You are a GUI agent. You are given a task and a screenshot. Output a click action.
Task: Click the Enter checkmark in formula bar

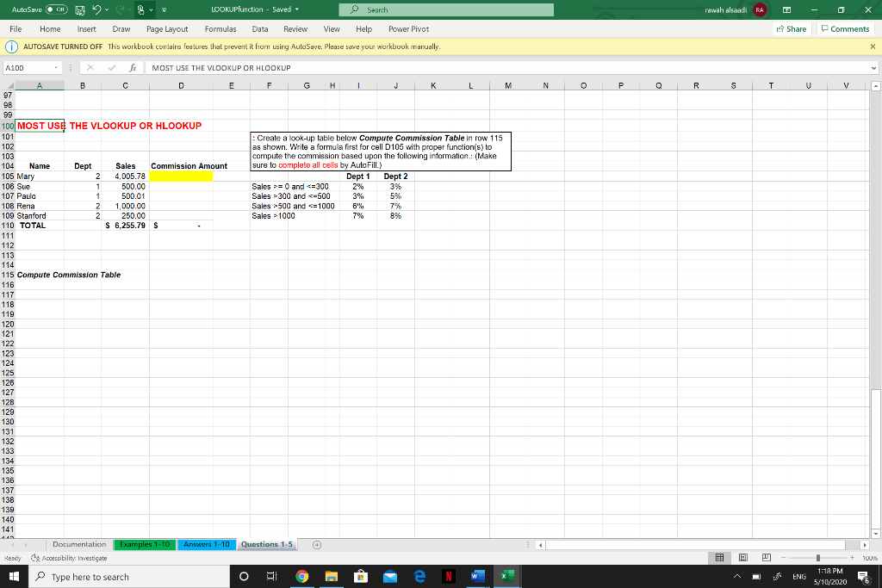coord(112,68)
